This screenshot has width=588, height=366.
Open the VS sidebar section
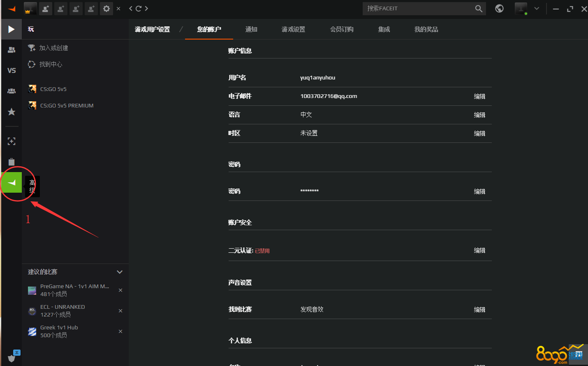12,70
